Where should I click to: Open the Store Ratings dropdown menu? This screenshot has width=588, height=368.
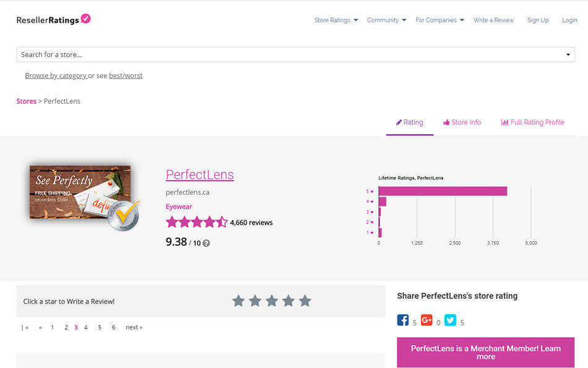coord(336,20)
